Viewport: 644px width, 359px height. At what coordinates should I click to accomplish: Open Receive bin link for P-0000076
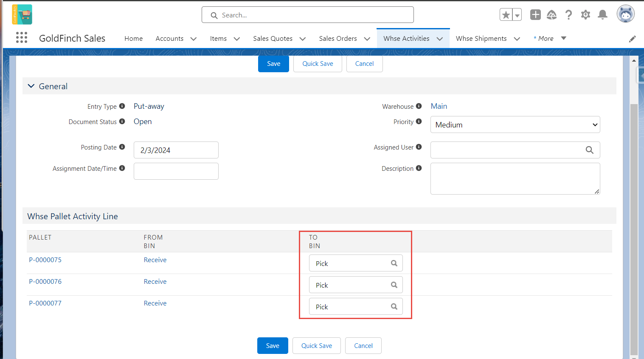click(155, 281)
